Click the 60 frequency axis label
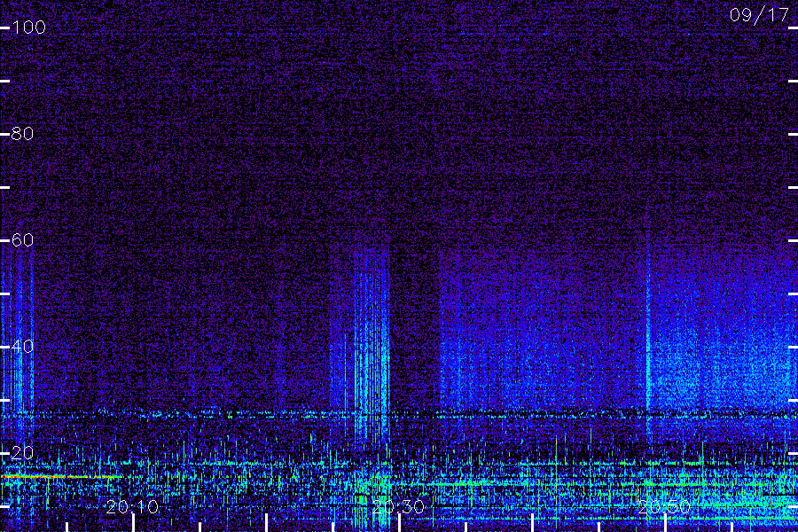The width and height of the screenshot is (798, 532). [22, 239]
